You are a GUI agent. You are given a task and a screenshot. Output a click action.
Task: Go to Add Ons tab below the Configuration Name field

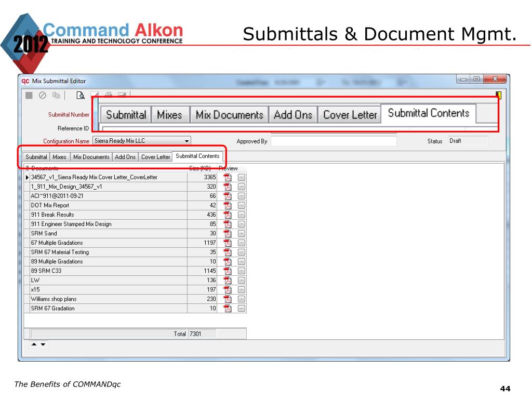pyautogui.click(x=125, y=157)
